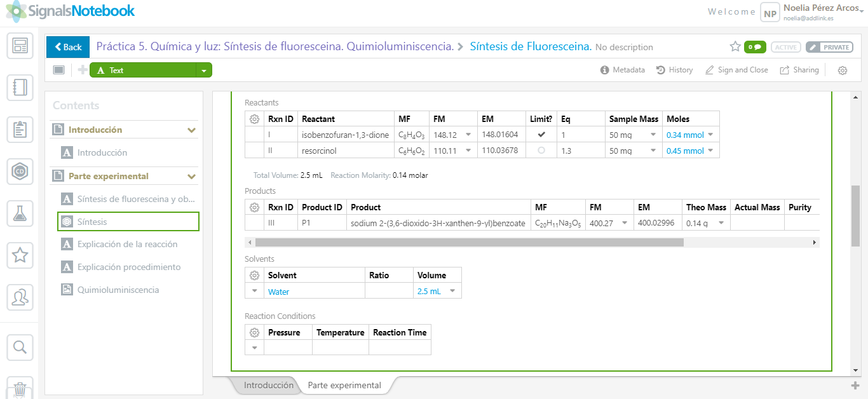This screenshot has height=399, width=868.
Task: Toggle the limiting checkmark for isobenzofuran-1,3-dione
Action: [x=541, y=135]
